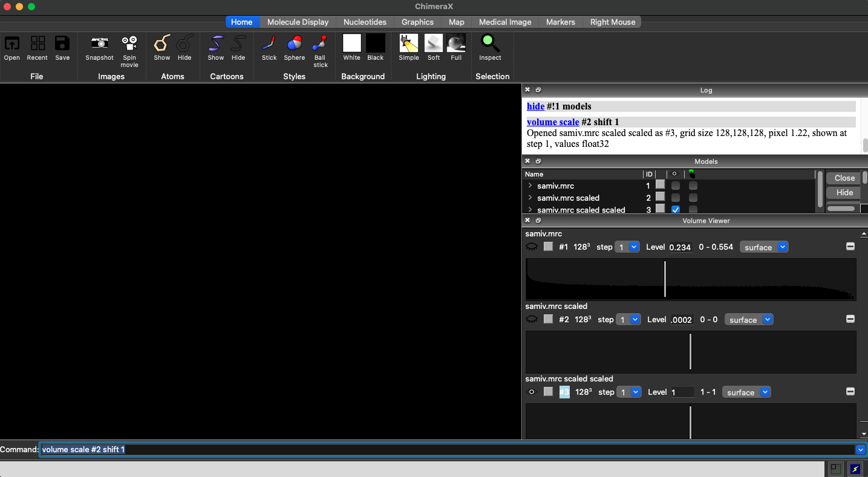Open the surface style dropdown for volume #2
Image resolution: width=868 pixels, height=477 pixels.
point(749,319)
